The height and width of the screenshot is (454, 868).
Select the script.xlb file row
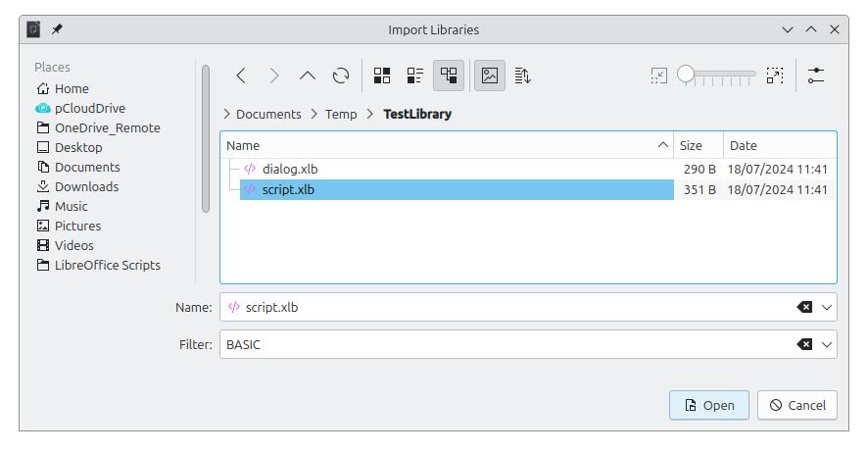tap(457, 189)
